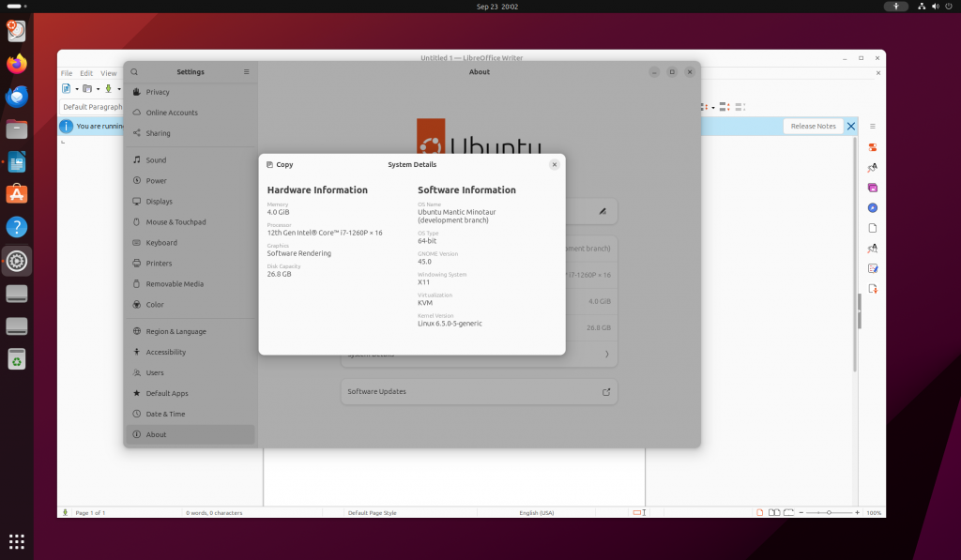
Task: Toggle book view in the status bar
Action: coord(788,512)
